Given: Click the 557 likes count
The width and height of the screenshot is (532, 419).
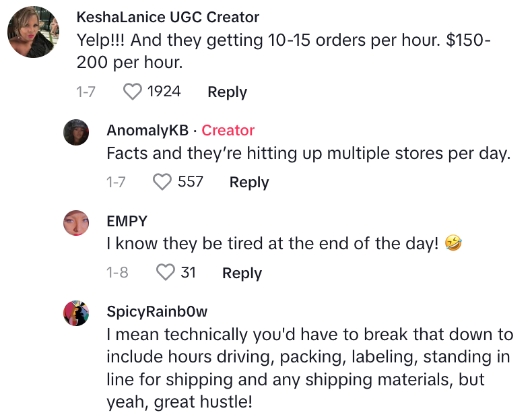Looking at the screenshot, I should 190,182.
